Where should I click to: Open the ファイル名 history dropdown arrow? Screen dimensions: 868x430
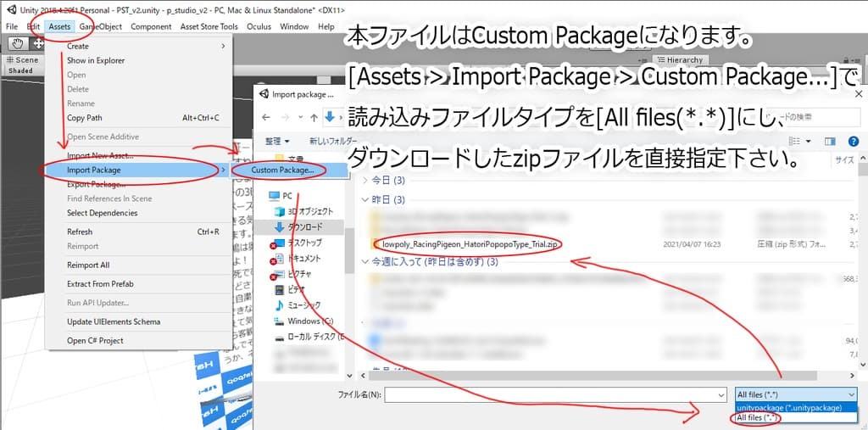tap(721, 394)
